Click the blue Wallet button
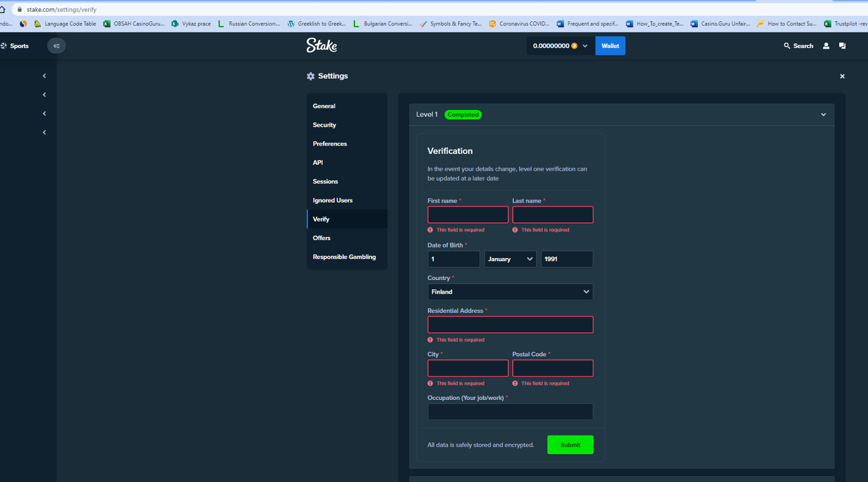Image resolution: width=868 pixels, height=482 pixels. tap(610, 46)
